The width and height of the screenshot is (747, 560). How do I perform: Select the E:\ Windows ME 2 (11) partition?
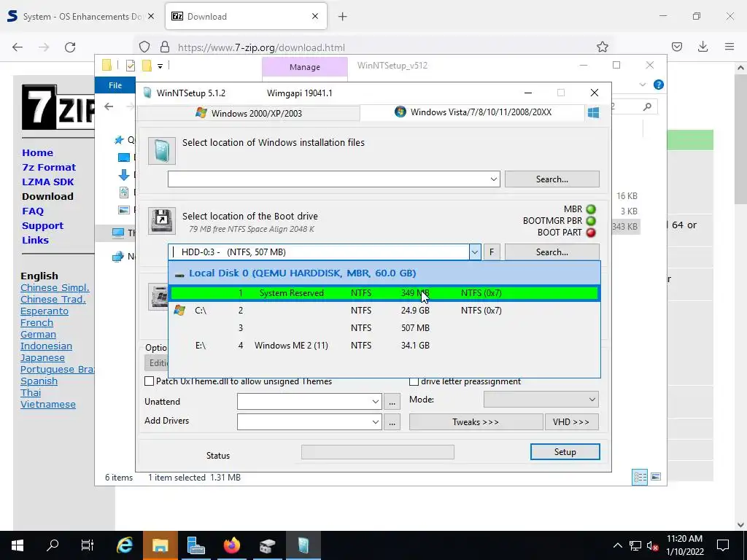coord(384,345)
